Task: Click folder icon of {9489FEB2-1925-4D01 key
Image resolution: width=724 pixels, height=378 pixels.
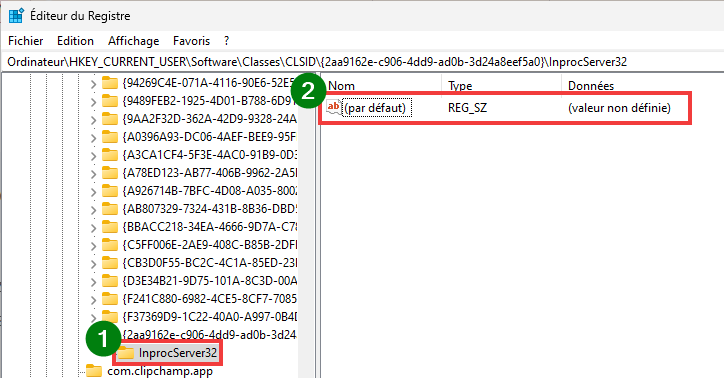Action: tap(109, 101)
